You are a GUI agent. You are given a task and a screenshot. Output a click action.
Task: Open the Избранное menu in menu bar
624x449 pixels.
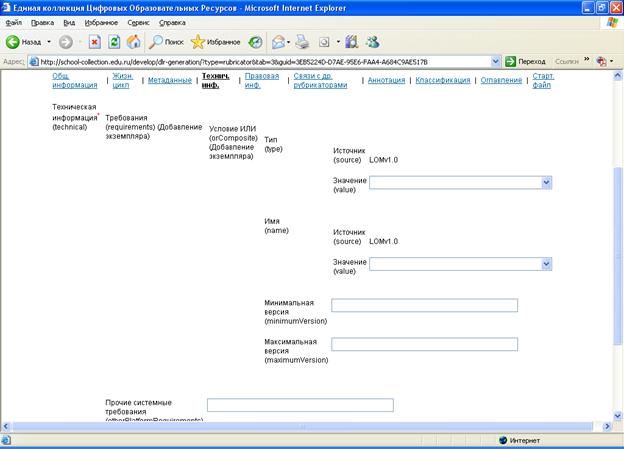click(x=101, y=23)
